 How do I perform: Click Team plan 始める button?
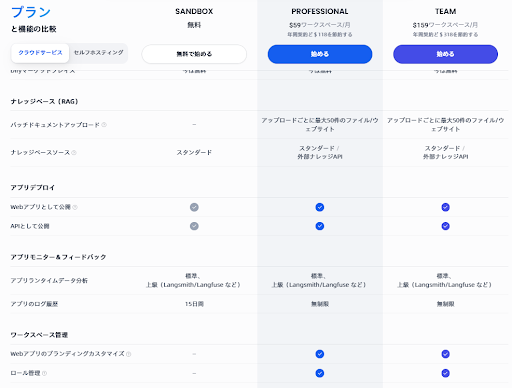(445, 54)
